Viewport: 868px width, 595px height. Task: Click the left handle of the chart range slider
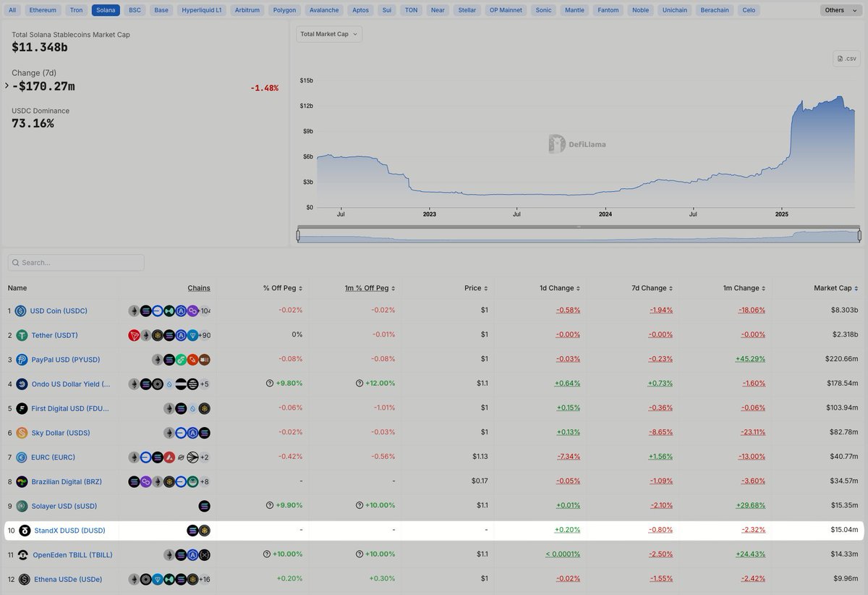click(x=297, y=235)
